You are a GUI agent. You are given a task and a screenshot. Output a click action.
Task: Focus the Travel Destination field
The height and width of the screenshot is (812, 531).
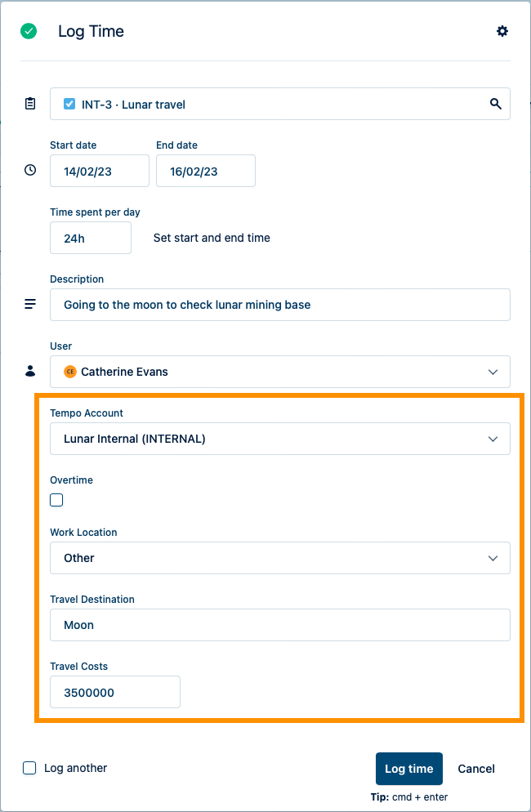[x=279, y=625]
